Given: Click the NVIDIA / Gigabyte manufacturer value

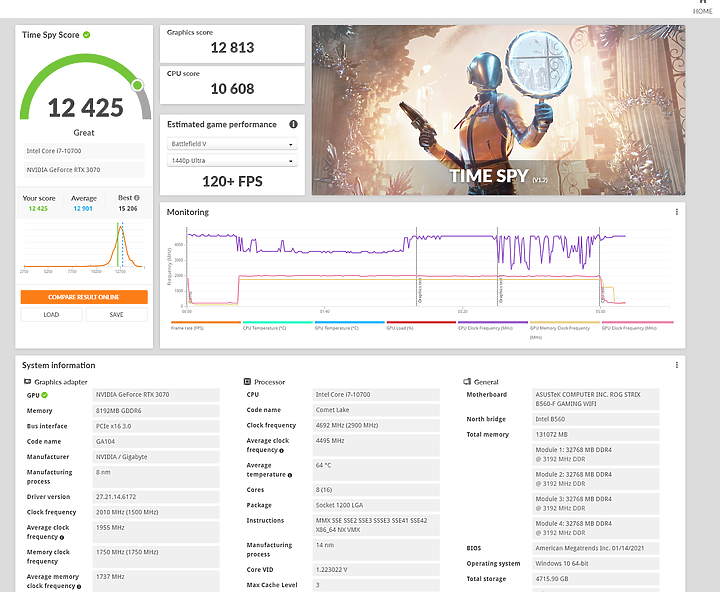Looking at the screenshot, I should point(156,457).
